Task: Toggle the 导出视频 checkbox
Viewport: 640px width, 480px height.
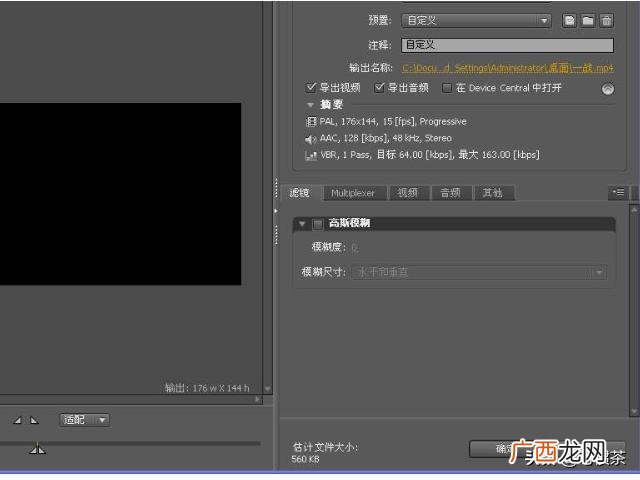Action: pyautogui.click(x=311, y=87)
